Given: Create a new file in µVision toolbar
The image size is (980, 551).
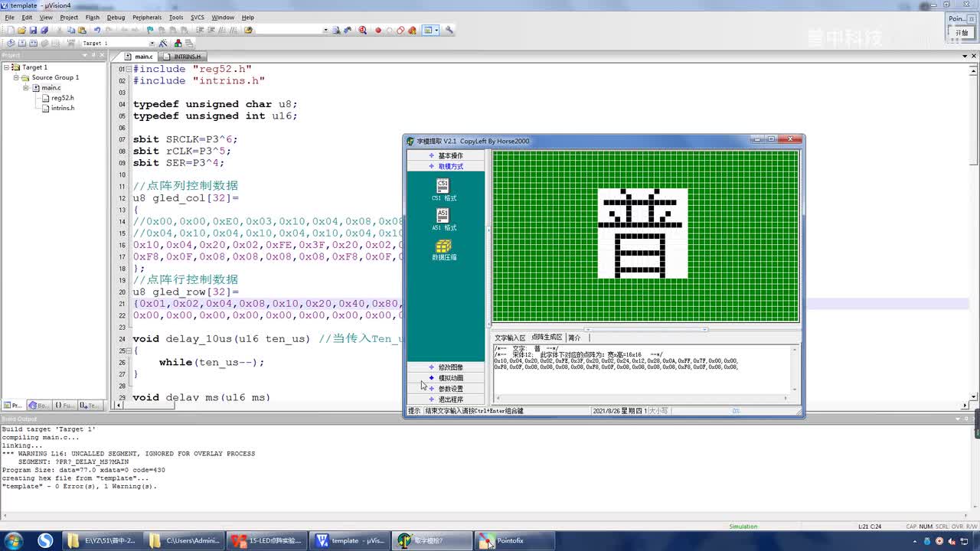Looking at the screenshot, I should (11, 31).
